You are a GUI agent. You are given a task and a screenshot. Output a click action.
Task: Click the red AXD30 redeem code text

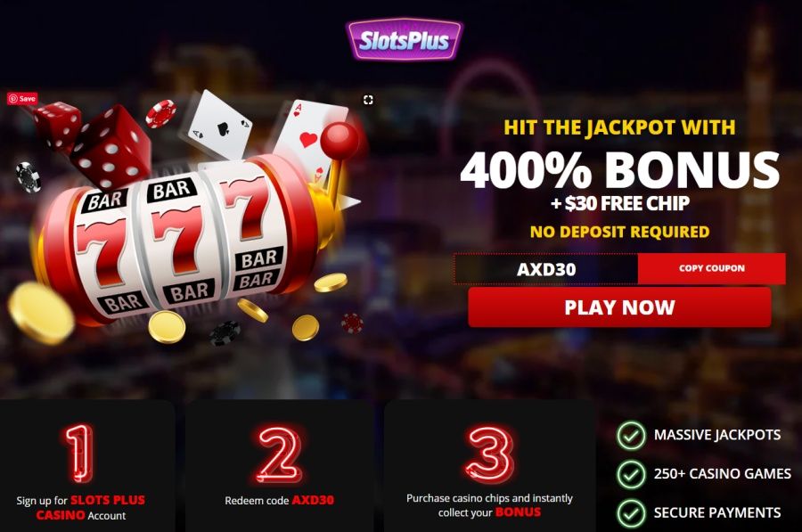click(313, 500)
